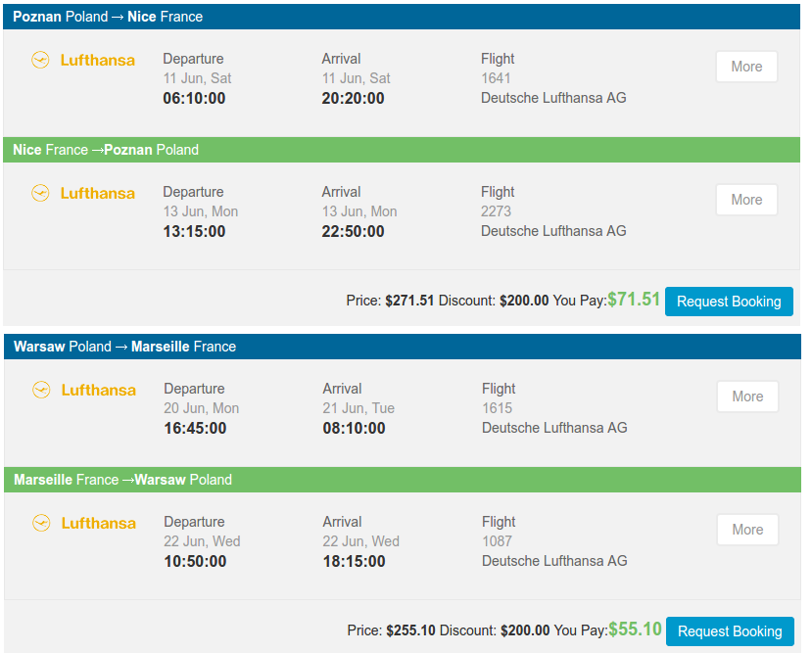Select the Nice France to Poznan Poland header
Viewport: 812px width, 653px height.
pyautogui.click(x=402, y=150)
